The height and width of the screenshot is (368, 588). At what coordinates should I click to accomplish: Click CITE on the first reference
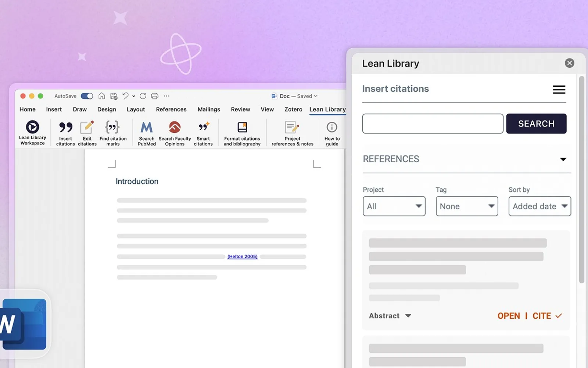(547, 316)
